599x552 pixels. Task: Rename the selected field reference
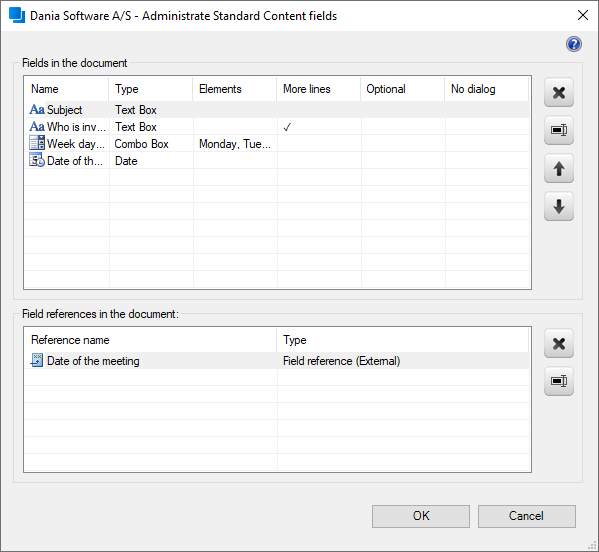point(559,381)
